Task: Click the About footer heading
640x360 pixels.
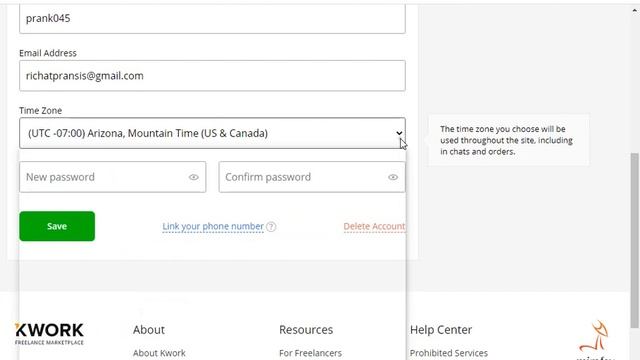Action: tap(149, 329)
